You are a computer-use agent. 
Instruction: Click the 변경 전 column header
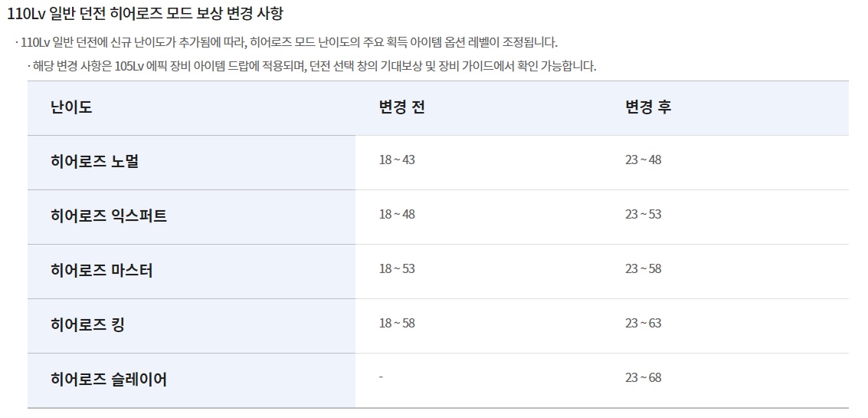[402, 107]
